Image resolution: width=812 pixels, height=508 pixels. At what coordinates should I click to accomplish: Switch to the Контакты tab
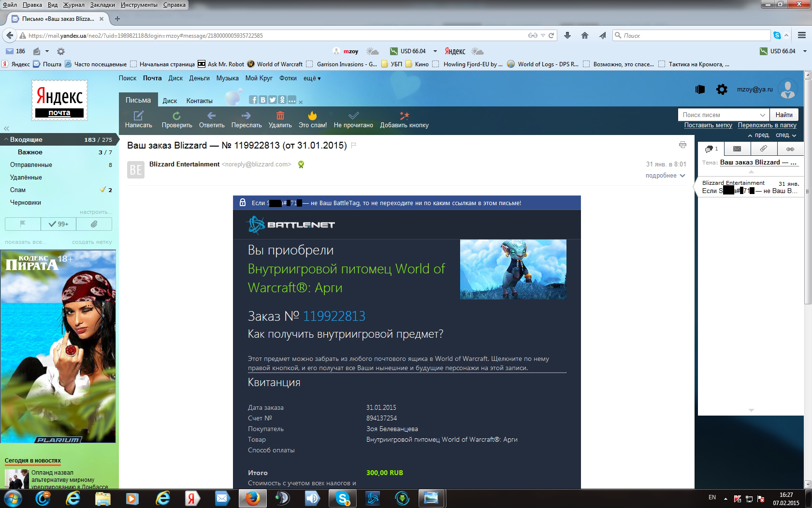coord(199,101)
